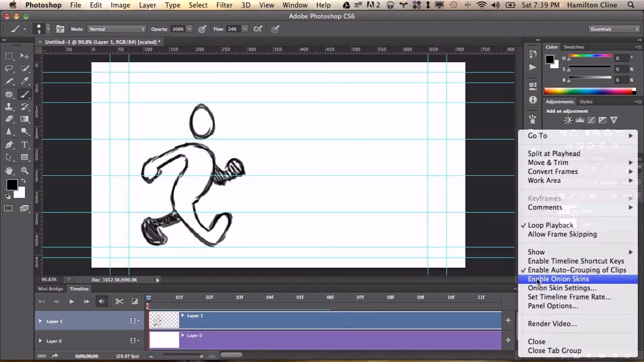
Task: Select the Gradient tool
Action: (24, 119)
